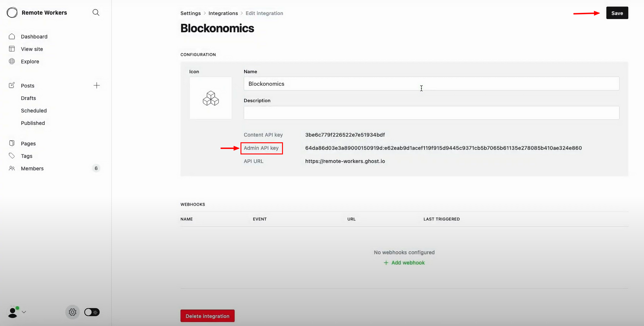Show Published posts
644x326 pixels.
pos(33,123)
